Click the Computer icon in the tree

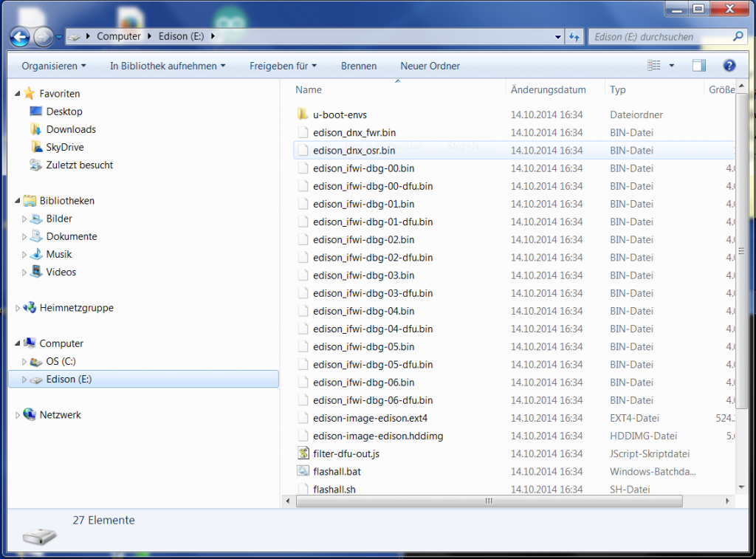[30, 343]
